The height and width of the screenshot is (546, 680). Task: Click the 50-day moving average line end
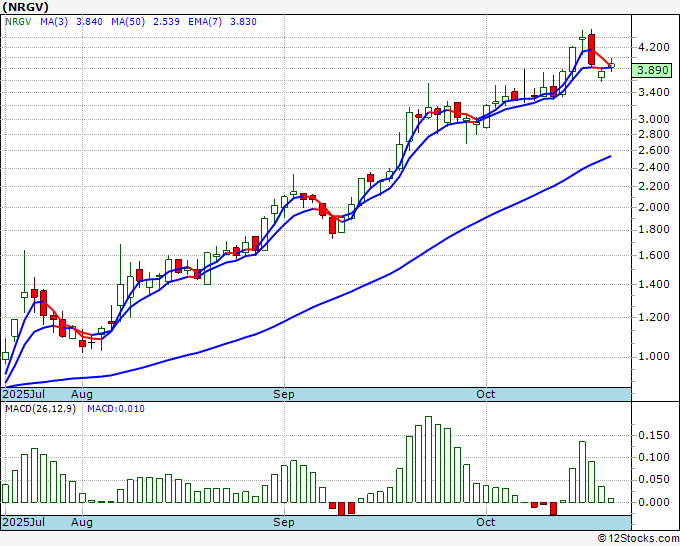pyautogui.click(x=611, y=156)
